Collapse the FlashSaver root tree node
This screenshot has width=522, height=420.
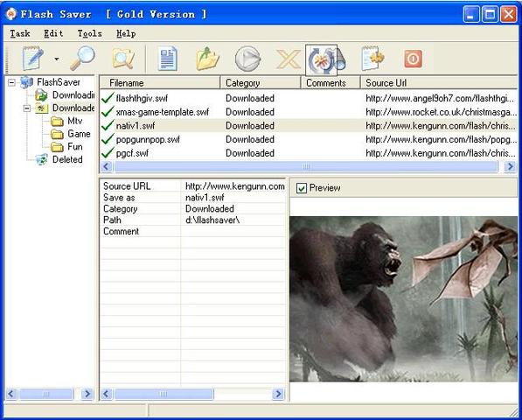(11, 82)
